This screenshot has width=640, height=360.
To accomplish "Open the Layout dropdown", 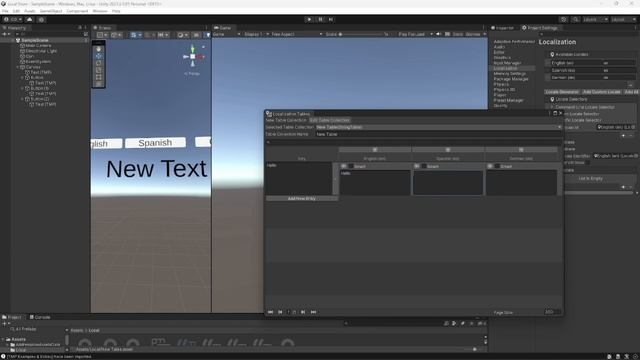I will click(623, 19).
